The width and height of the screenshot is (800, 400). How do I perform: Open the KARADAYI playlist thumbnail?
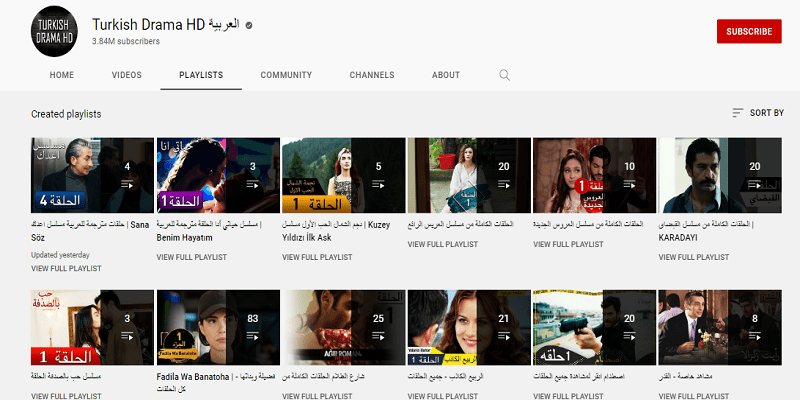click(720, 175)
